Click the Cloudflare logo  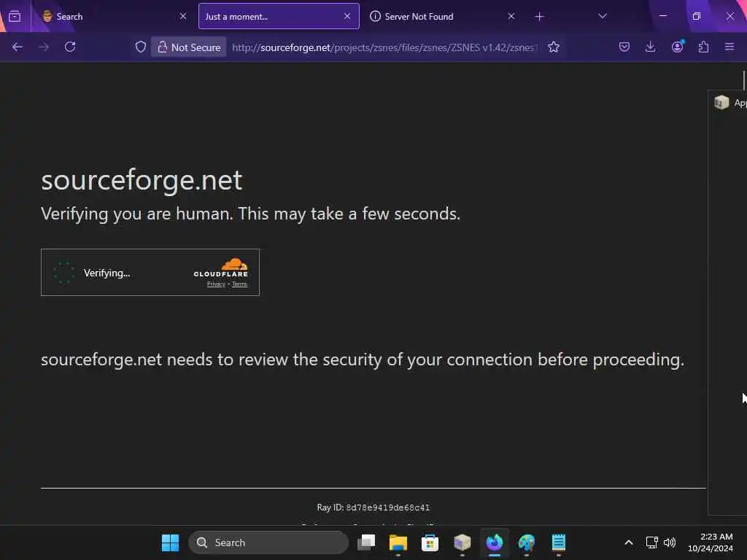[220, 267]
